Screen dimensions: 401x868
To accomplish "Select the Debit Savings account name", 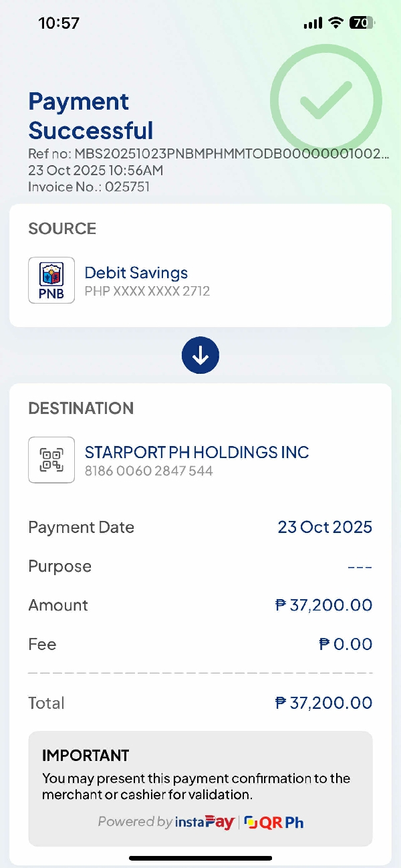I will (136, 273).
